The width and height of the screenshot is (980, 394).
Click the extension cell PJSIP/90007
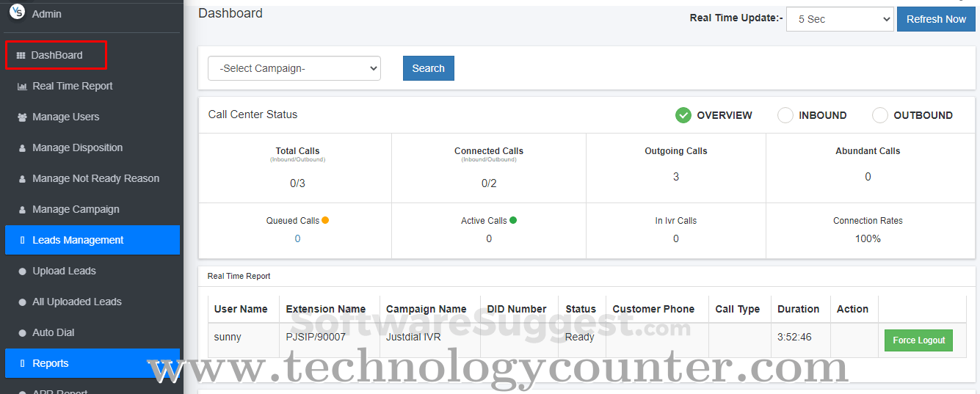click(316, 337)
